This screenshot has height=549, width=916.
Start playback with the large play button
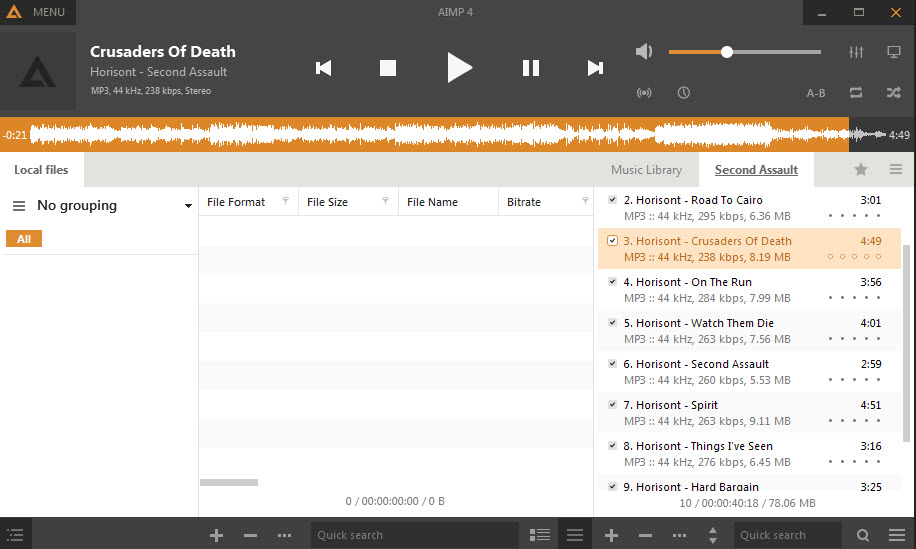(x=459, y=68)
